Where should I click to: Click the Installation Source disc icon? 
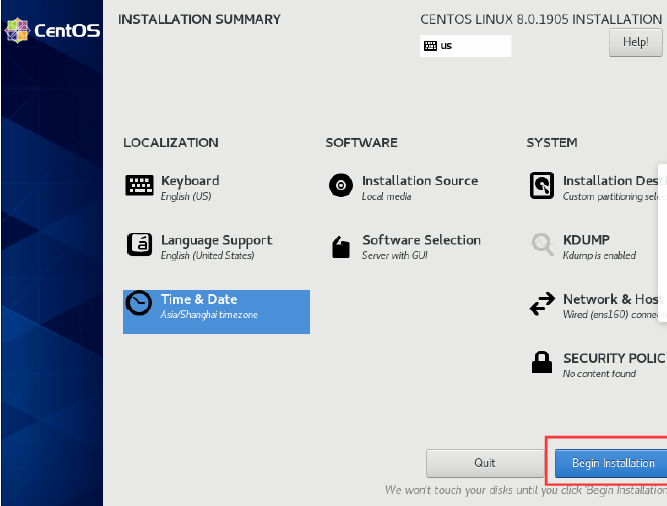tap(341, 185)
